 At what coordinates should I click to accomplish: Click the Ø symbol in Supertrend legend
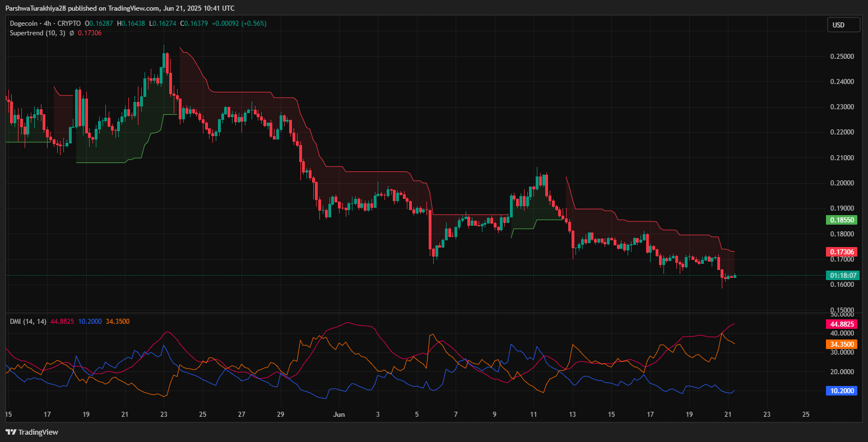tap(72, 33)
